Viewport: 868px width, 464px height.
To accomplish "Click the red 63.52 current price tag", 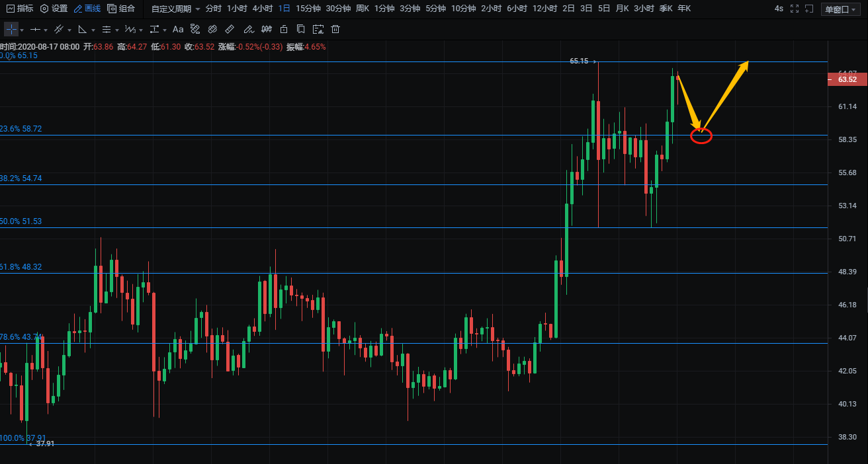I will (x=846, y=79).
